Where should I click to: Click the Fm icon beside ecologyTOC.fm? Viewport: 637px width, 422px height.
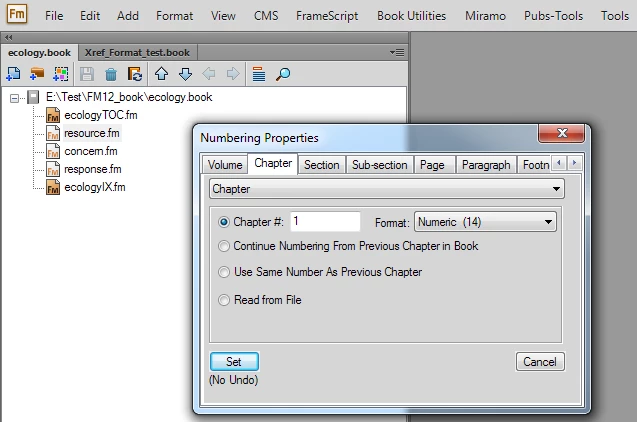tap(53, 115)
